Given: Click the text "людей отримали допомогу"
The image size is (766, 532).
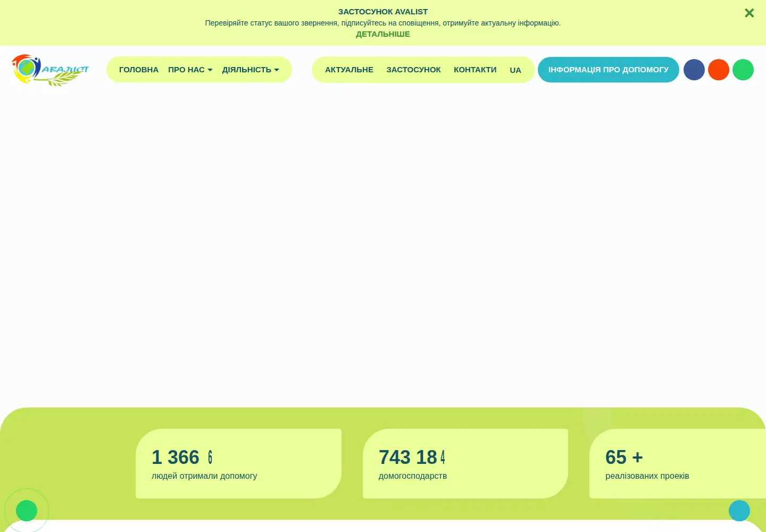Looking at the screenshot, I should [204, 476].
